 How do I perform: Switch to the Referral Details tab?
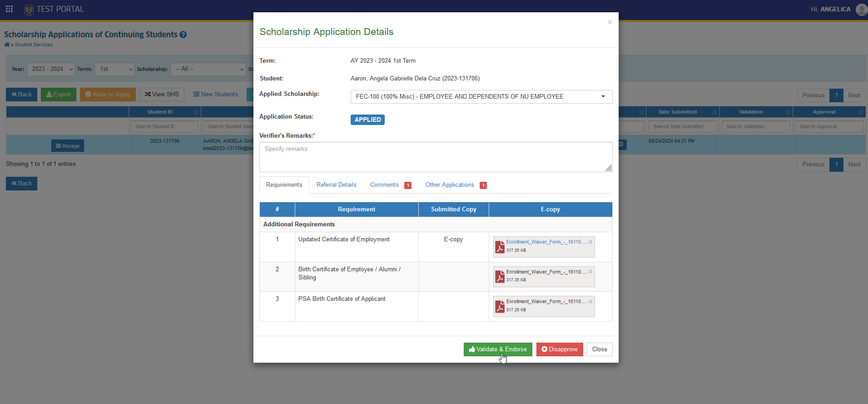click(x=336, y=185)
